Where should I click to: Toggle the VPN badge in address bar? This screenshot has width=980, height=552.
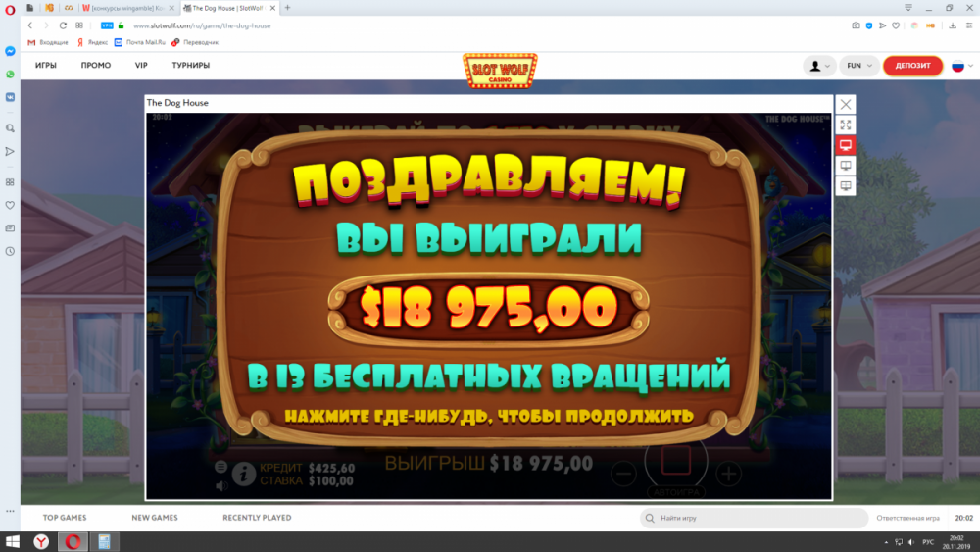tap(107, 25)
